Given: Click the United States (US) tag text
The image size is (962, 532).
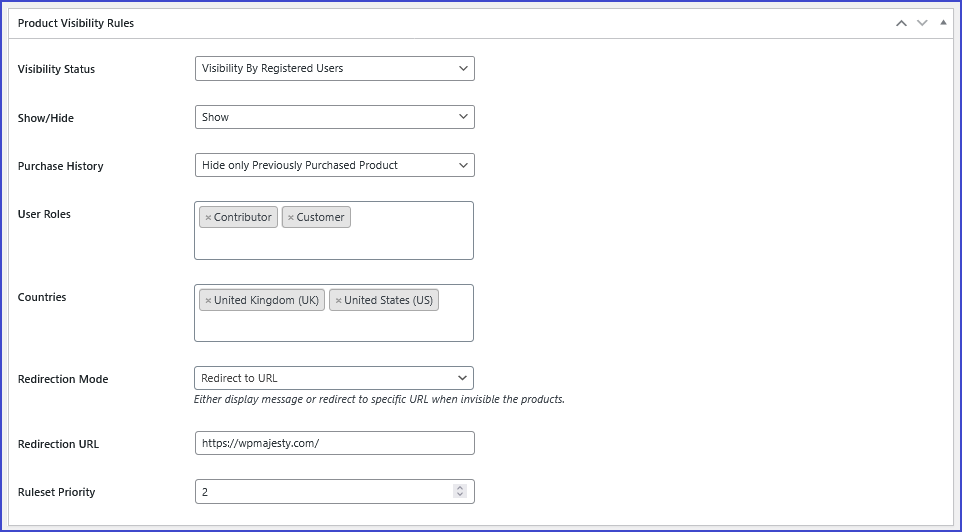Looking at the screenshot, I should [x=388, y=300].
